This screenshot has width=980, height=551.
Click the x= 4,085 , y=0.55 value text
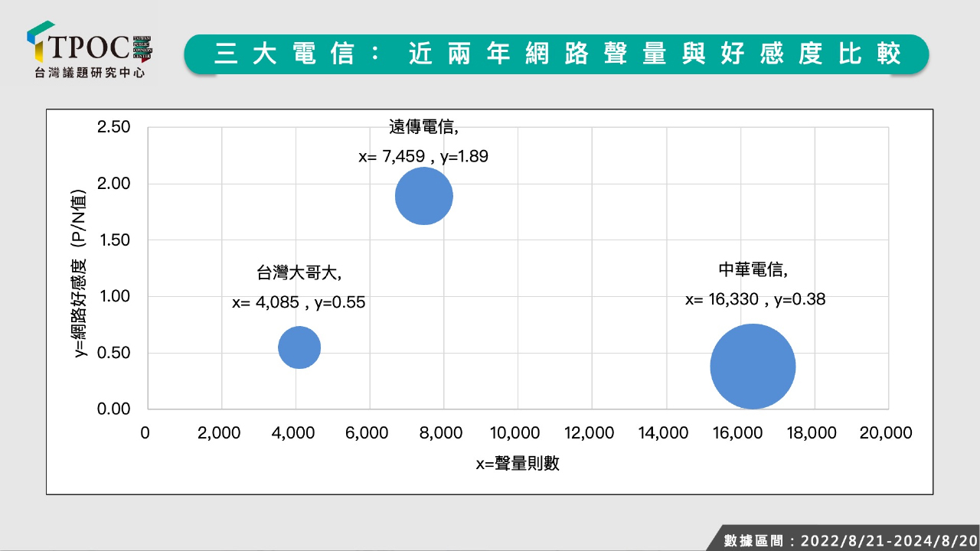pos(299,303)
